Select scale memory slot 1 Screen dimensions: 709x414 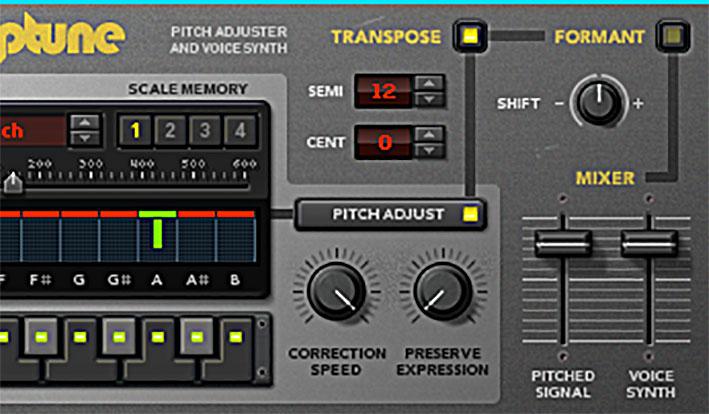pyautogui.click(x=135, y=131)
